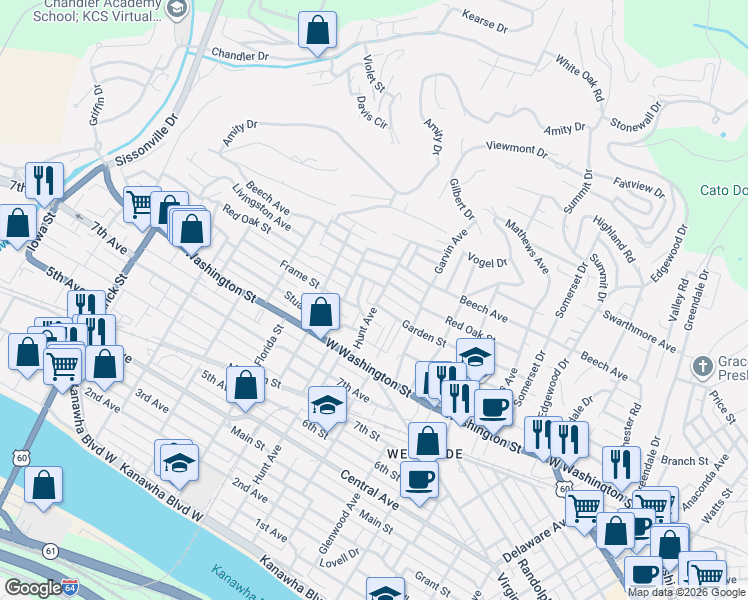Click the Griffin Dr label
The height and width of the screenshot is (600, 748).
pos(96,105)
